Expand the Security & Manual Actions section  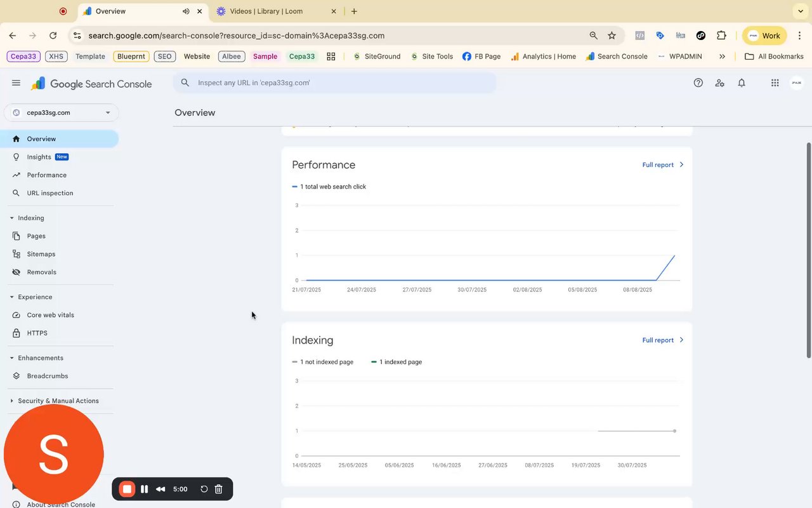[11, 401]
